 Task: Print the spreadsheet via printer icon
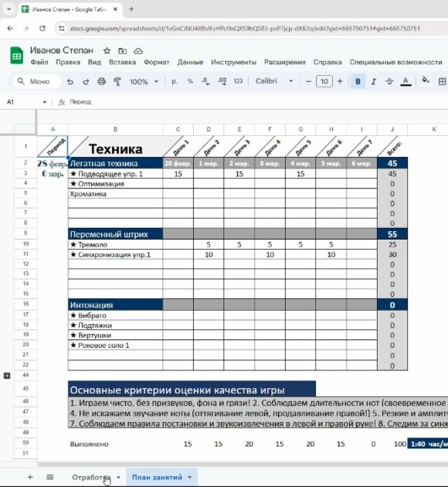[x=101, y=82]
